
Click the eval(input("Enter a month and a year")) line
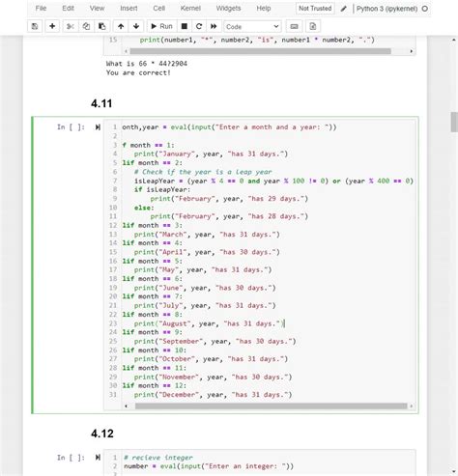(229, 127)
